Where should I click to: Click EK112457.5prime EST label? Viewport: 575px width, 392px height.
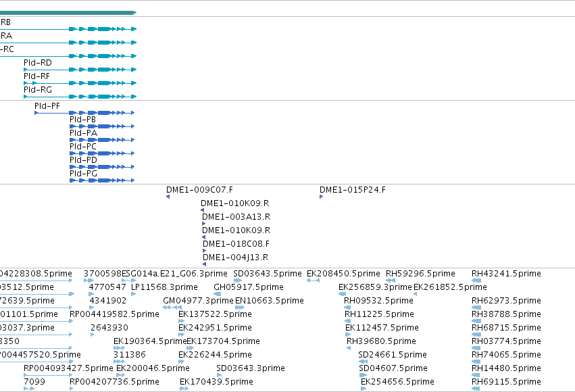(x=382, y=328)
